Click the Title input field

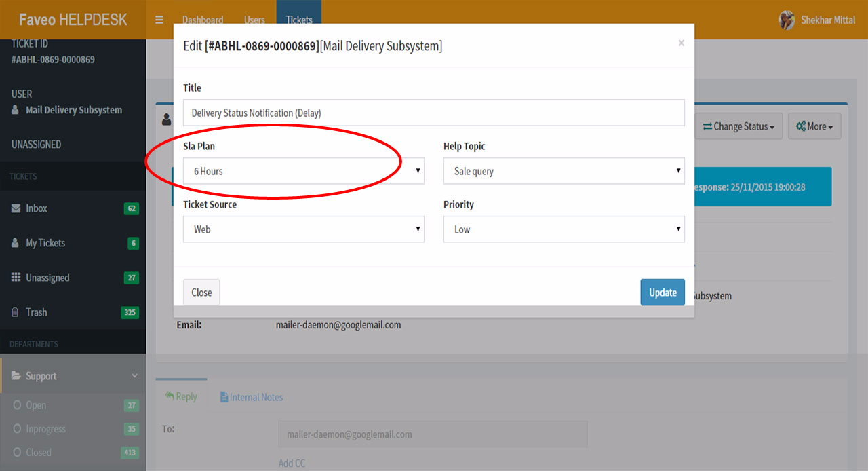coord(433,113)
